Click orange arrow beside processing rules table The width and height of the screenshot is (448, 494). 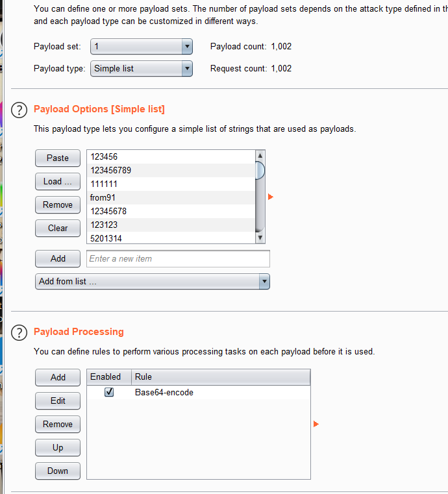coord(316,424)
